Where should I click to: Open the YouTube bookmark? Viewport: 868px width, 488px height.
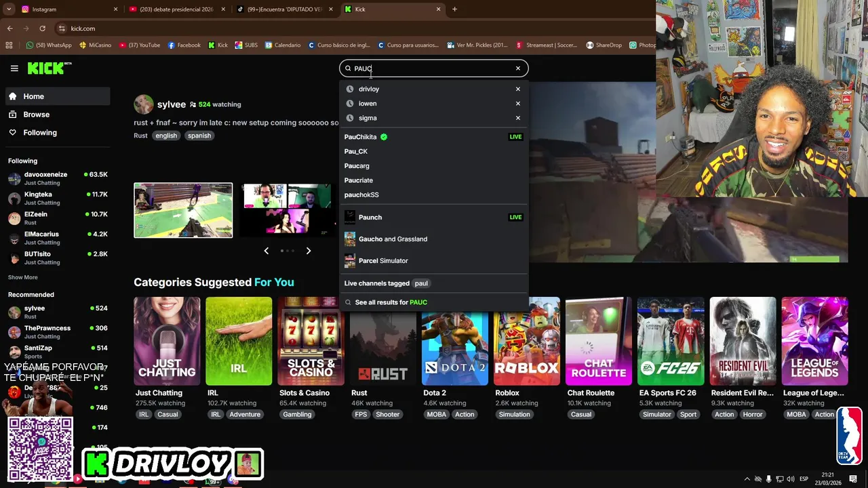coord(140,45)
